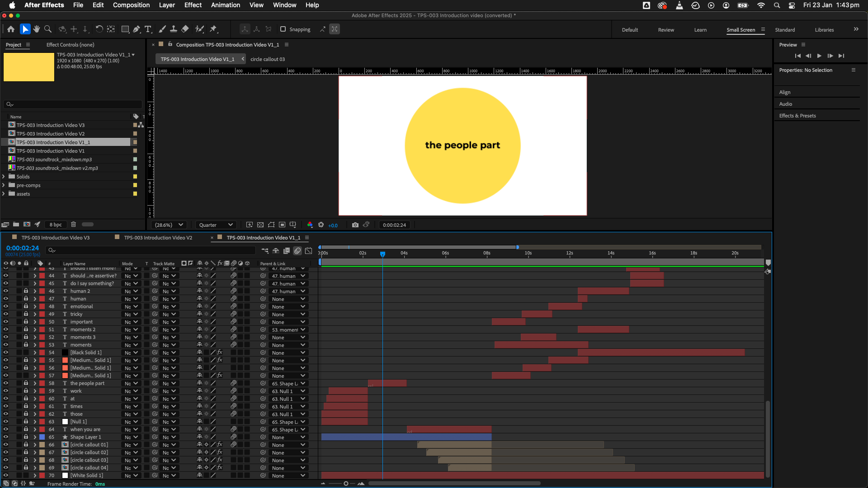Hide the 'the people part' layer
The width and height of the screenshot is (868, 488).
6,383
